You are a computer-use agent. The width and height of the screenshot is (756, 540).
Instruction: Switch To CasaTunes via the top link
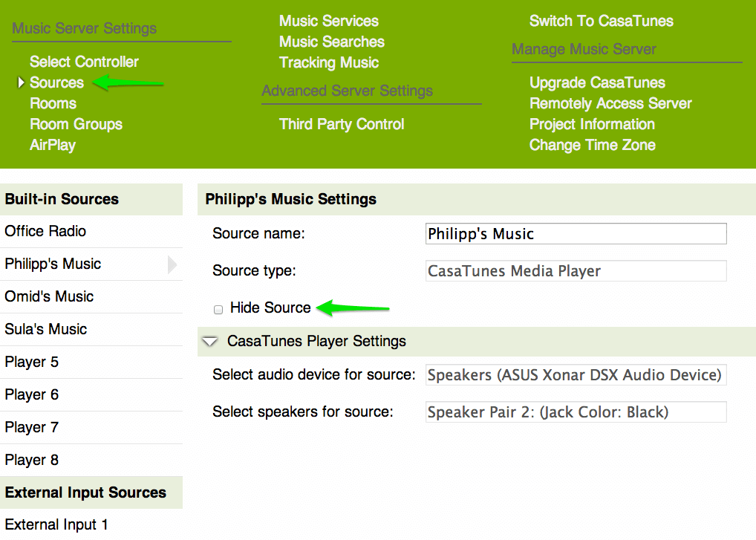(x=601, y=21)
